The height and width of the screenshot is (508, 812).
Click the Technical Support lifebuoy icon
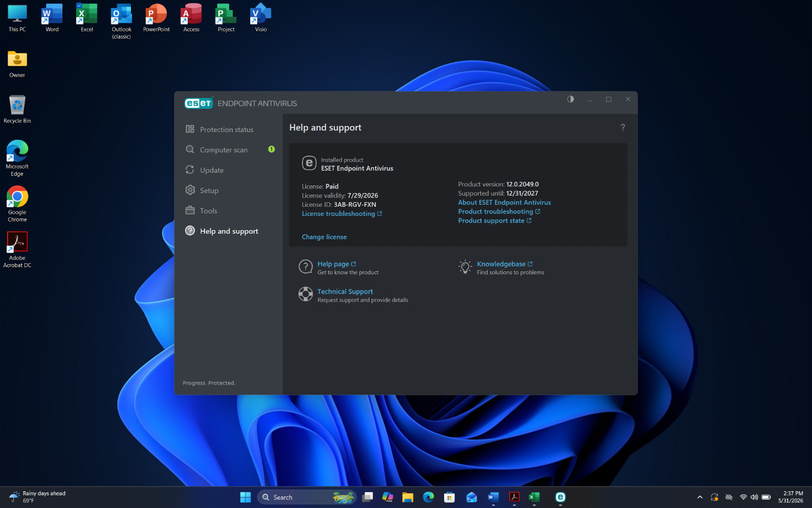pos(306,294)
